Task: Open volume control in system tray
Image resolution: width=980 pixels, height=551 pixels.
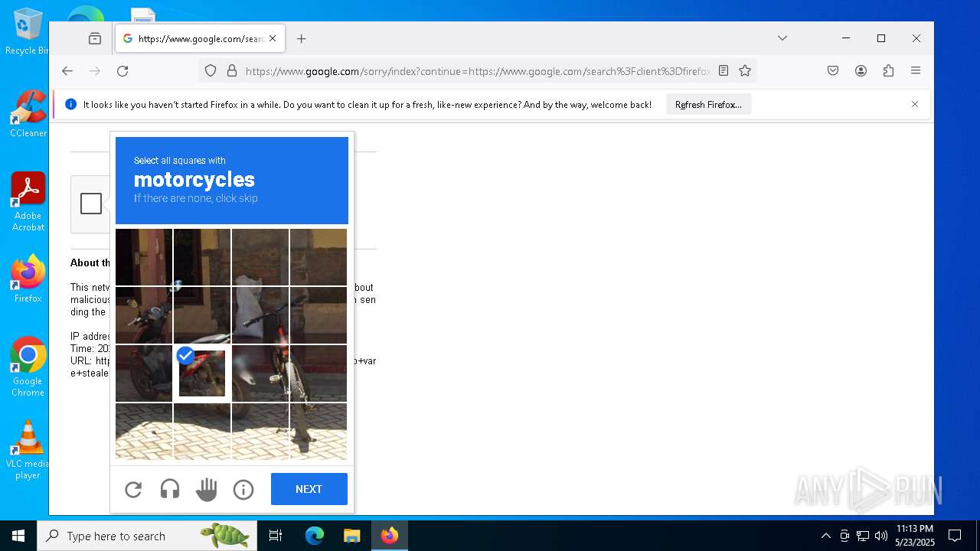Action: pyautogui.click(x=881, y=536)
